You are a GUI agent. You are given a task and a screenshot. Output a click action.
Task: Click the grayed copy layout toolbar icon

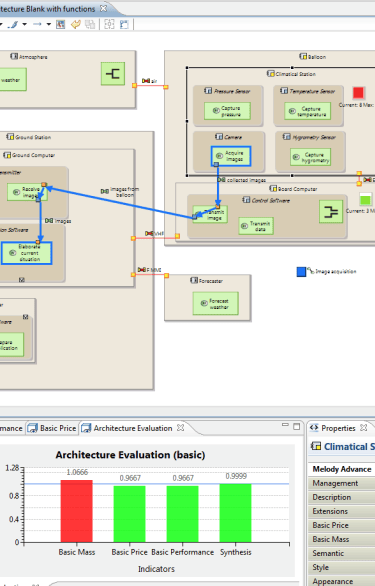coord(90,25)
